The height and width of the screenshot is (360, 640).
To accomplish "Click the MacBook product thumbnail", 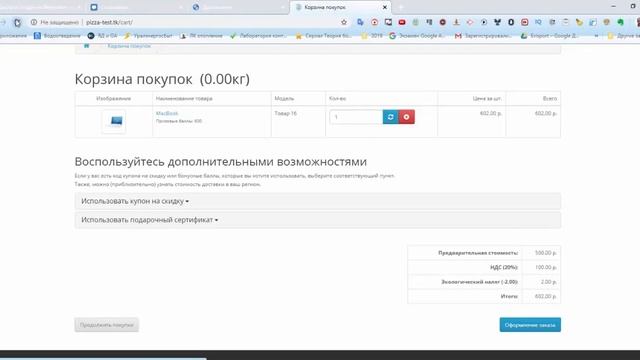I will [114, 121].
